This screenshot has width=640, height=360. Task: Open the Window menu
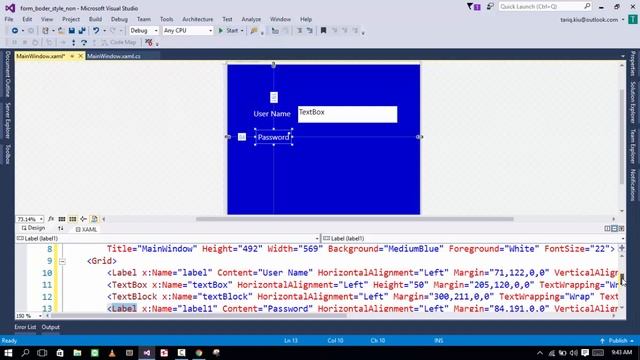[280, 19]
